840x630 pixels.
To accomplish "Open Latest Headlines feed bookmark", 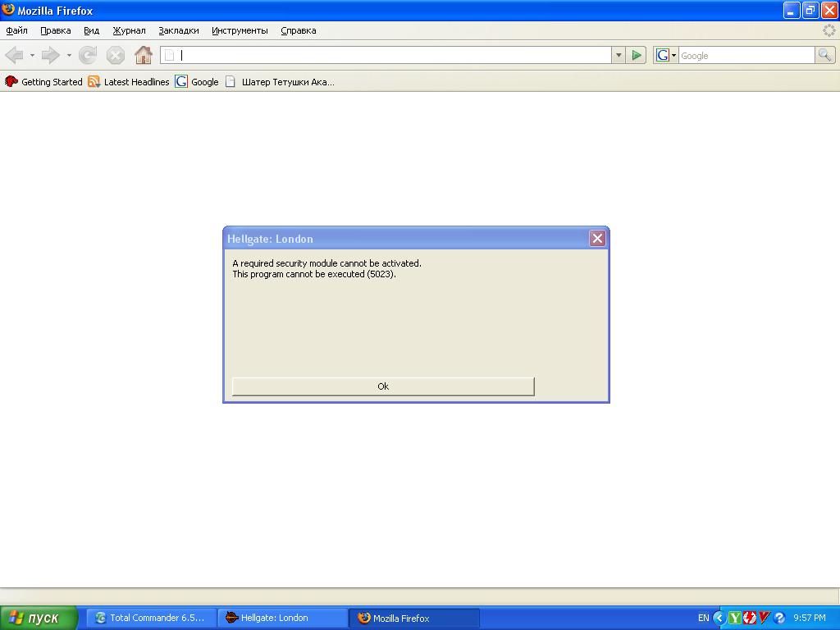I will (129, 82).
